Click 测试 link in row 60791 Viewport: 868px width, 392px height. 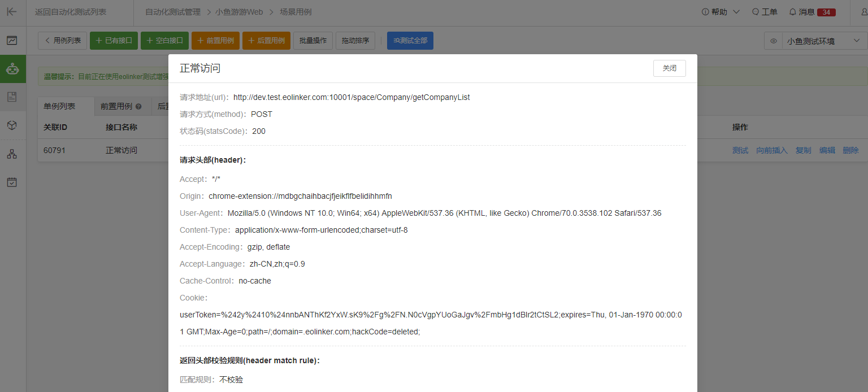pos(740,150)
